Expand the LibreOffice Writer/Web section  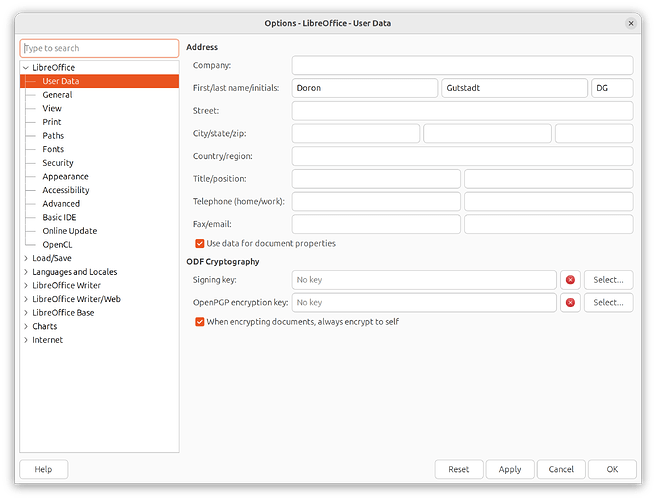click(x=26, y=299)
